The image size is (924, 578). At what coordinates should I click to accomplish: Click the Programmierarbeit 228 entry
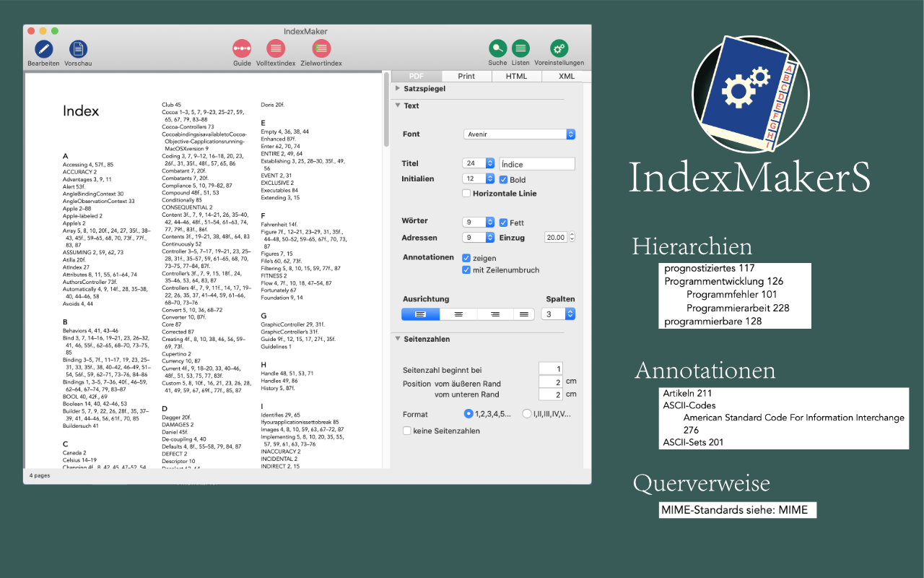738,308
